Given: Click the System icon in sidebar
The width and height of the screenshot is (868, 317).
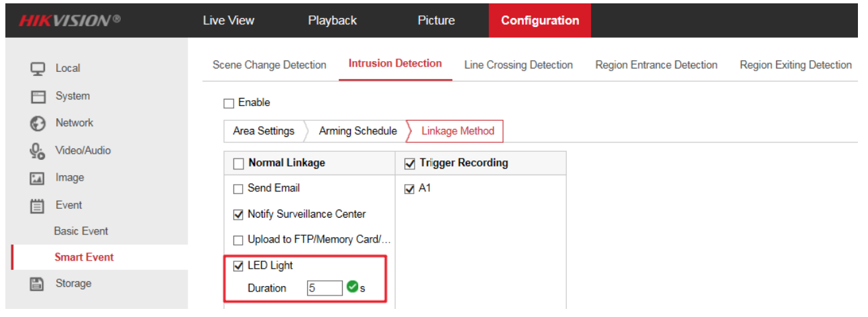Looking at the screenshot, I should 38,97.
